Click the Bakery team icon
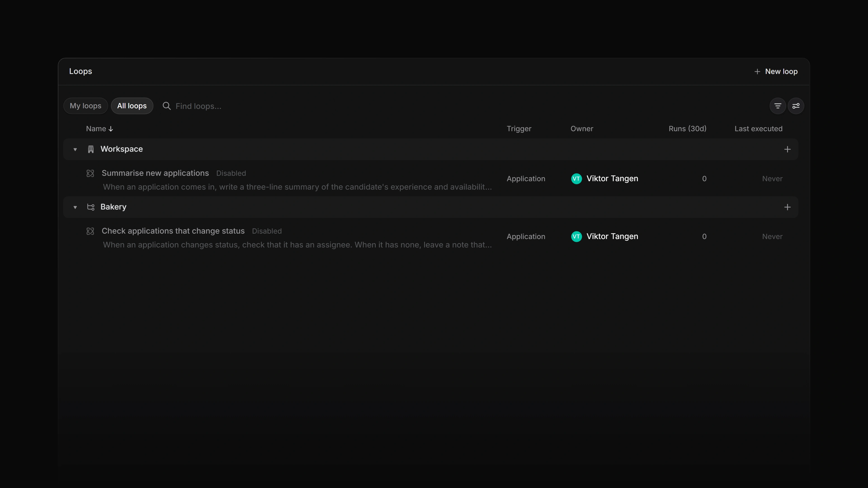 pos(91,207)
